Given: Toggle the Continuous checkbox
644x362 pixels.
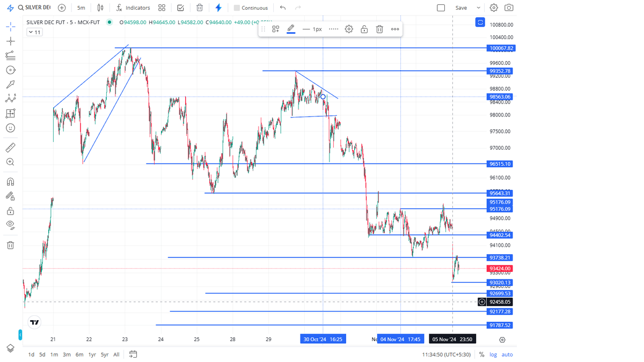Looking at the screenshot, I should click(237, 8).
